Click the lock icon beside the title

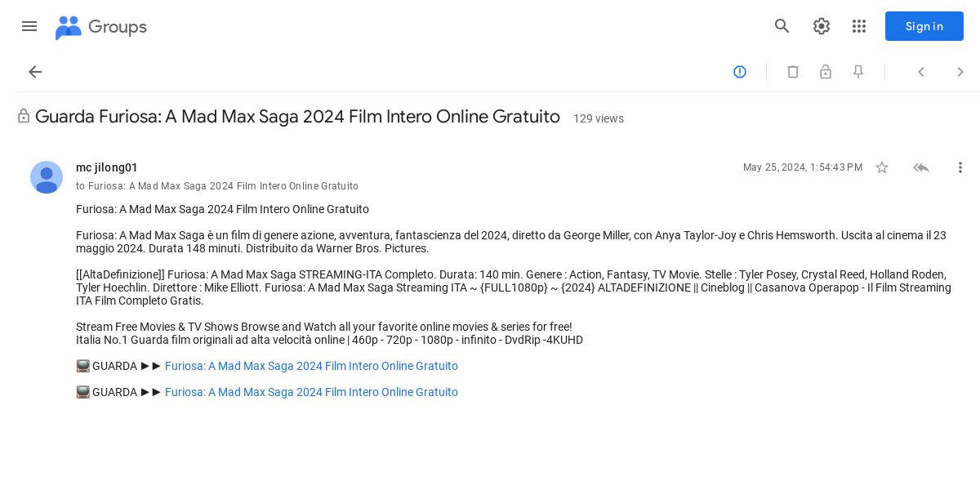tap(24, 117)
